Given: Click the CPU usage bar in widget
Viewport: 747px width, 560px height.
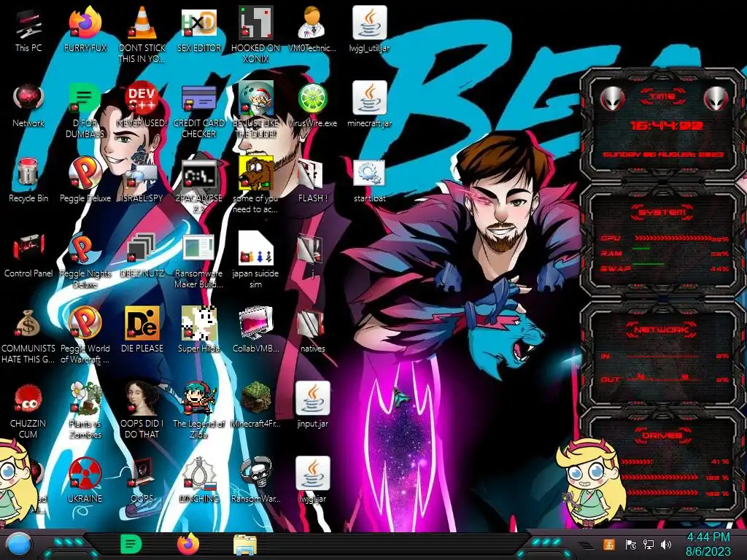Looking at the screenshot, I should coord(674,238).
